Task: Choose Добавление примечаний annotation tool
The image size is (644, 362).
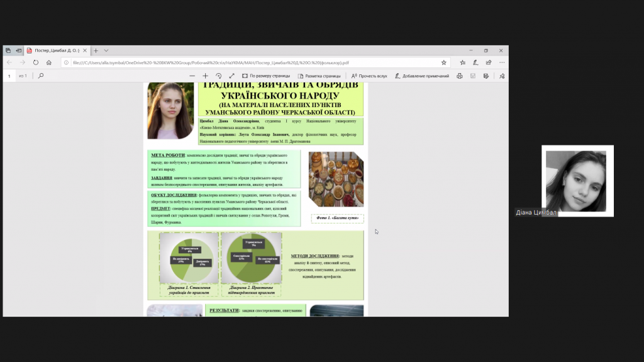Action: [x=422, y=76]
